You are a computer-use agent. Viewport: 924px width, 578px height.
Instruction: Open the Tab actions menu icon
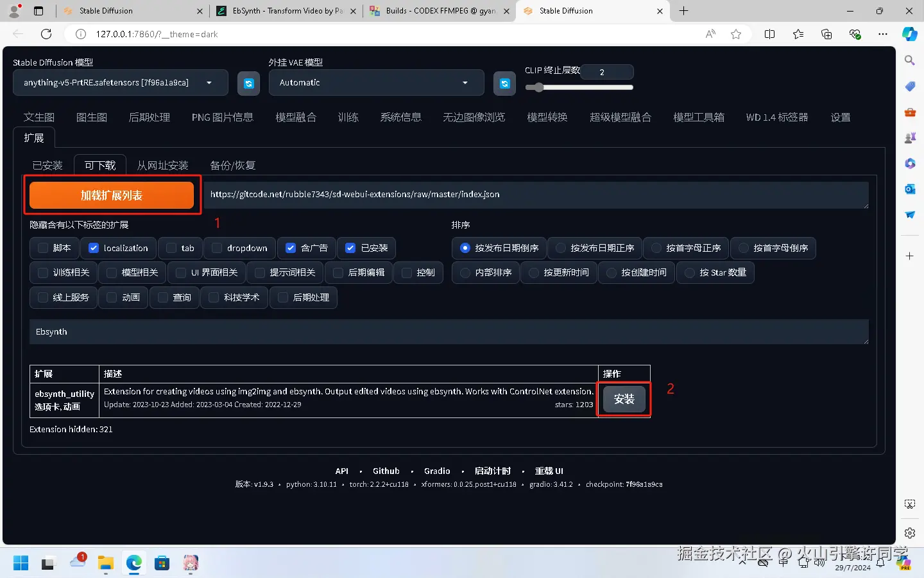[38, 11]
